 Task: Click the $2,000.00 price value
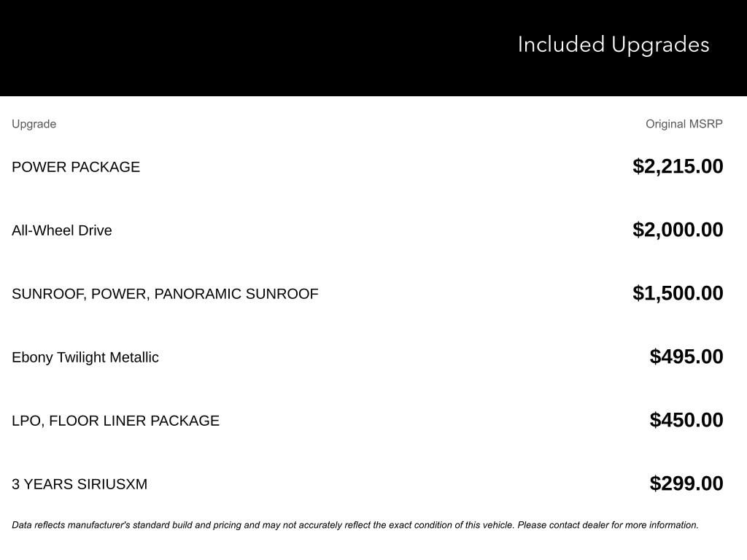pyautogui.click(x=678, y=230)
